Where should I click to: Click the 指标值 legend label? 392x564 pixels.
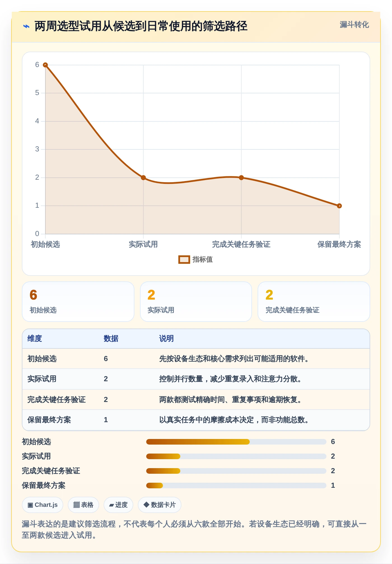point(202,260)
